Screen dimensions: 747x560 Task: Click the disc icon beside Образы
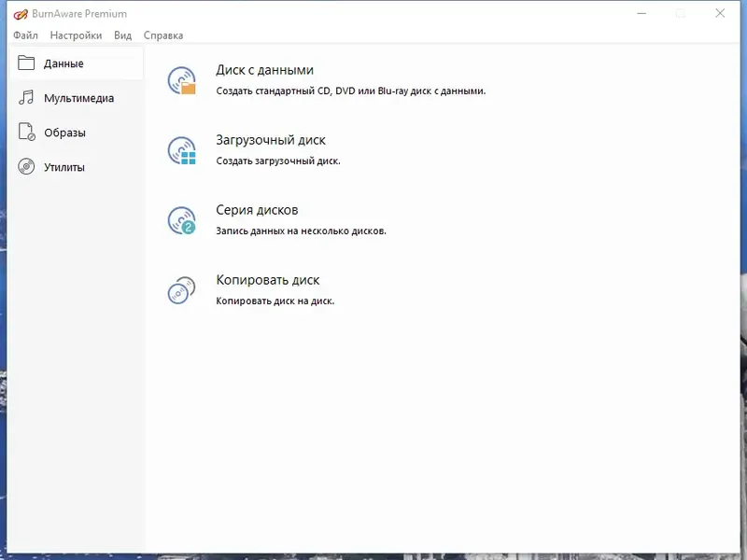[29, 132]
